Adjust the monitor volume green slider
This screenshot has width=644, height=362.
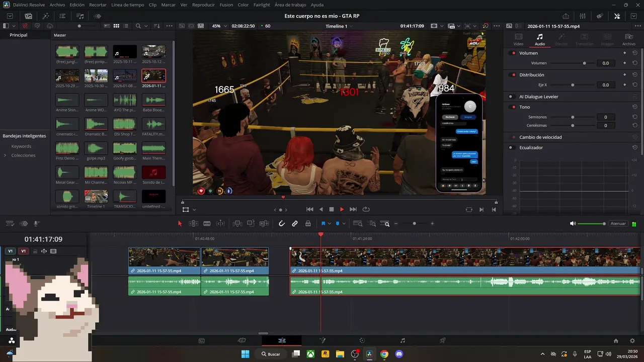(592, 224)
